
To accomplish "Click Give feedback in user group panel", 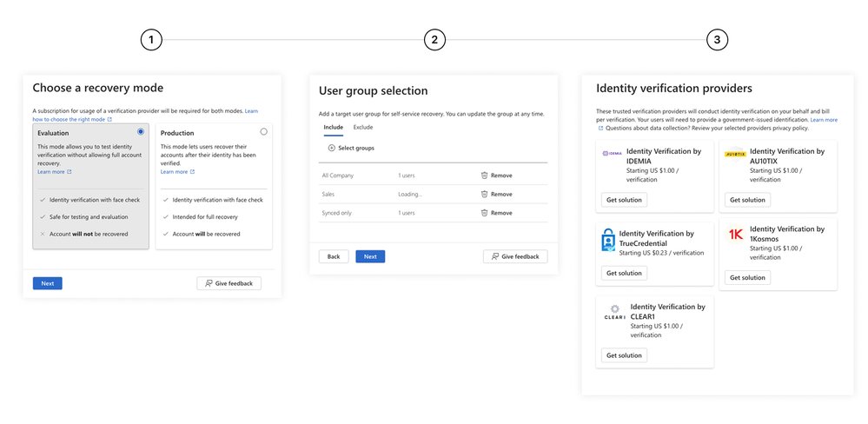I will (x=515, y=257).
